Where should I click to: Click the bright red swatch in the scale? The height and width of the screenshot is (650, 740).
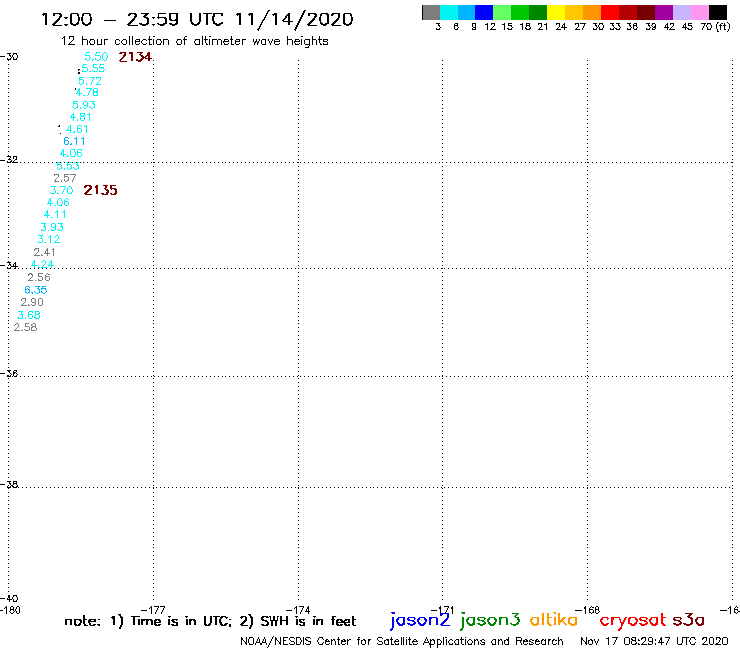pyautogui.click(x=610, y=12)
